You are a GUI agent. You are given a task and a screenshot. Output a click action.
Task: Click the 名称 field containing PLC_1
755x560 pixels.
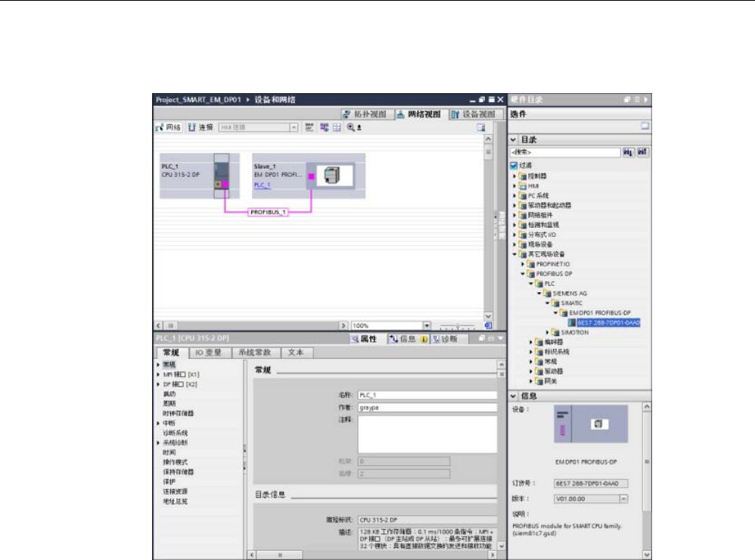click(427, 395)
